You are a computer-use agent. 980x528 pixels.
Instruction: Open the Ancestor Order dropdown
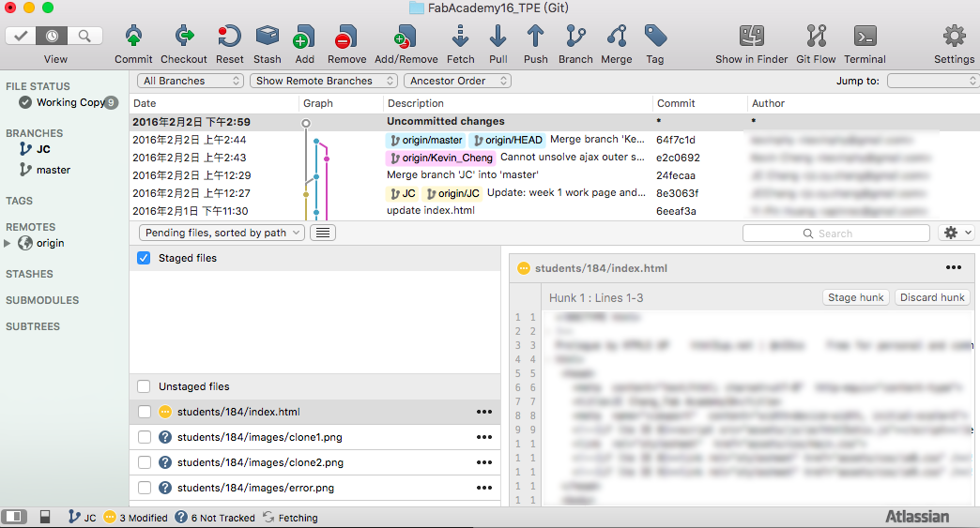point(457,81)
